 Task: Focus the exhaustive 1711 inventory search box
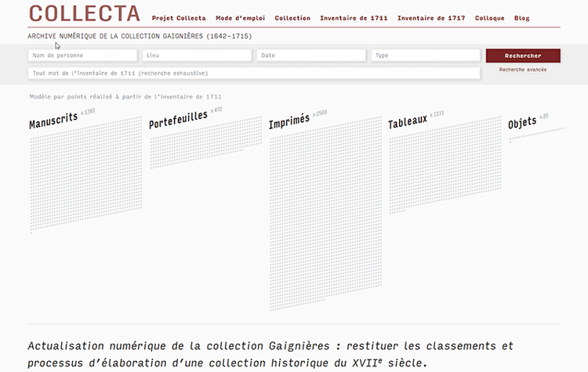253,73
